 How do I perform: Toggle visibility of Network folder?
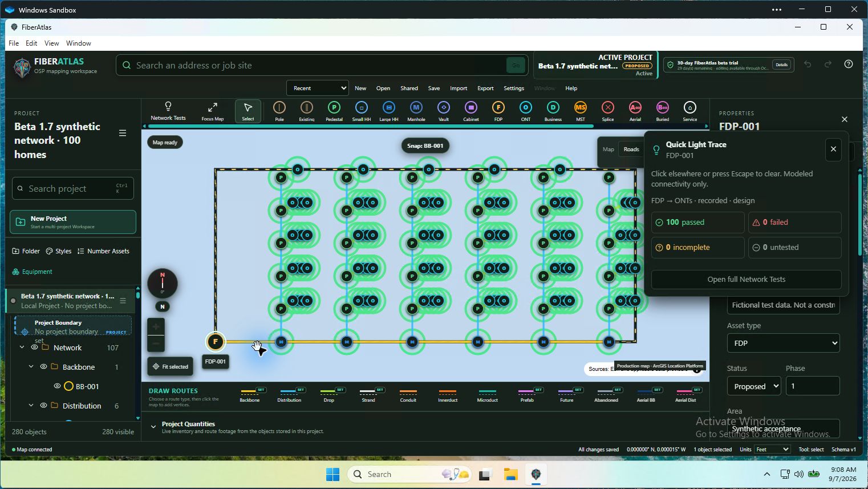point(34,347)
